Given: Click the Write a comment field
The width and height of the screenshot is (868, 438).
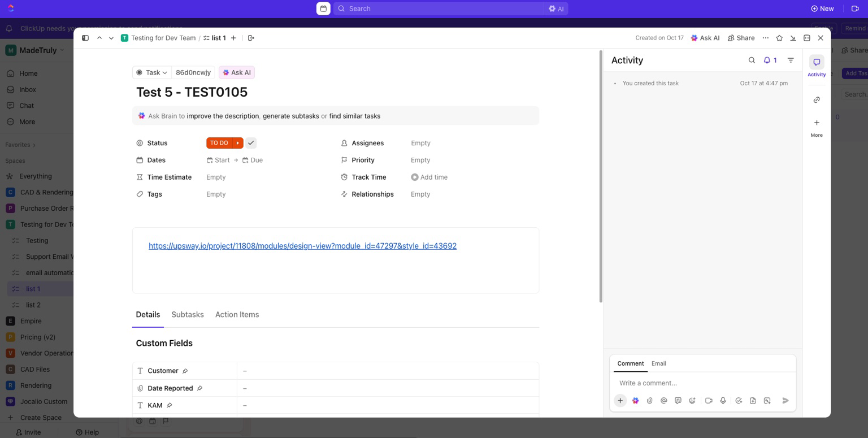Looking at the screenshot, I should (701, 383).
